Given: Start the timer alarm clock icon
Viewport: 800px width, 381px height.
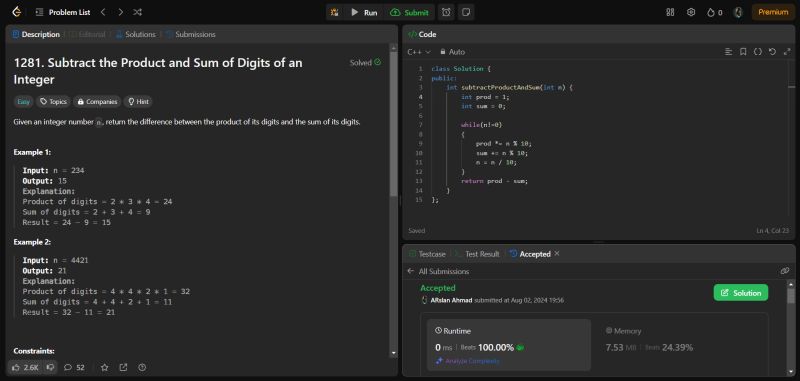Looking at the screenshot, I should (x=446, y=12).
